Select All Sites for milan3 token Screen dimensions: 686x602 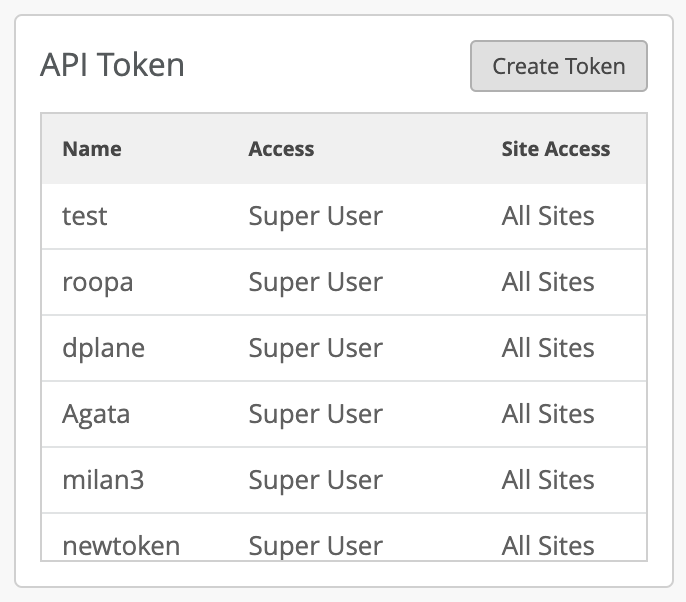[548, 480]
